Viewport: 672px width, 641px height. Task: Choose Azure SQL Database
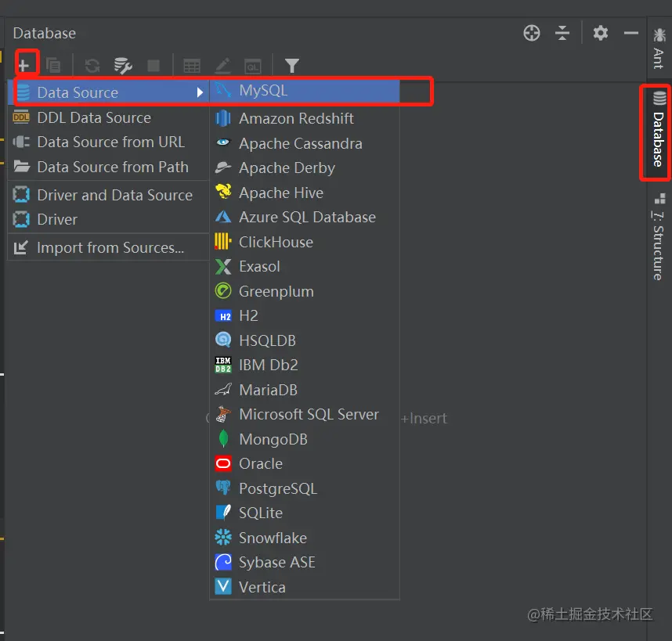pos(305,217)
